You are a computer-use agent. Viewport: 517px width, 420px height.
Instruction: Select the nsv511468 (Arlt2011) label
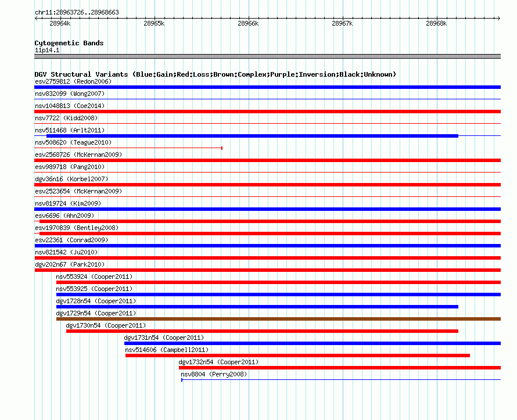click(x=70, y=130)
